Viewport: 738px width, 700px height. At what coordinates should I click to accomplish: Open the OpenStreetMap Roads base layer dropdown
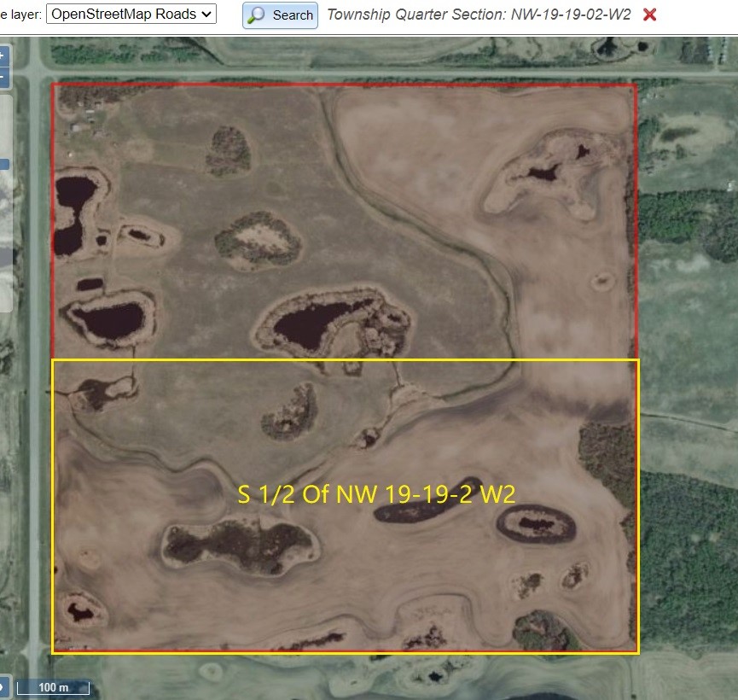tap(131, 15)
